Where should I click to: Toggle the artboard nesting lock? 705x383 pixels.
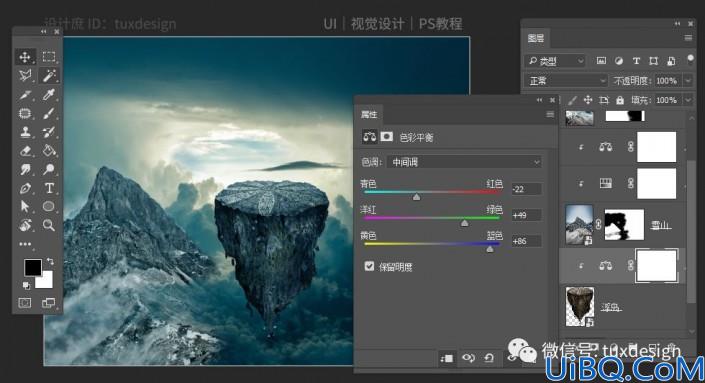(x=604, y=100)
